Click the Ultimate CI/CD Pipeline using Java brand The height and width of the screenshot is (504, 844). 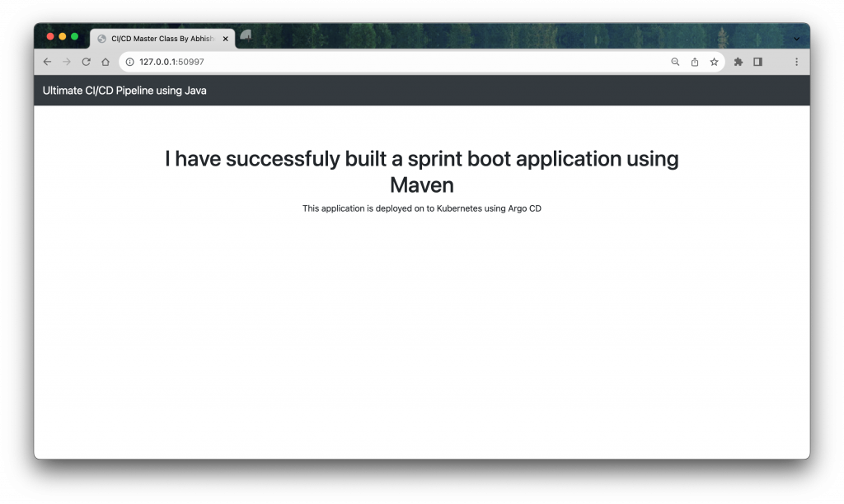[x=124, y=91]
